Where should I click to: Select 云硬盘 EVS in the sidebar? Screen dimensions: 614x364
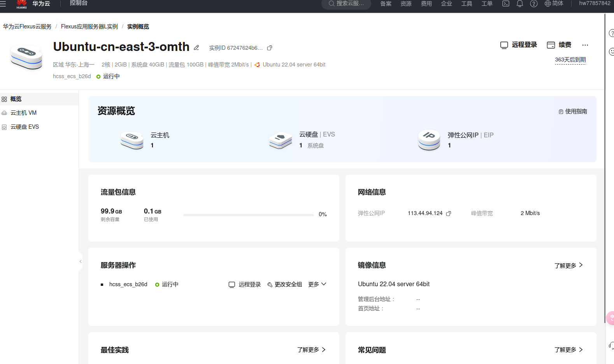(x=25, y=127)
